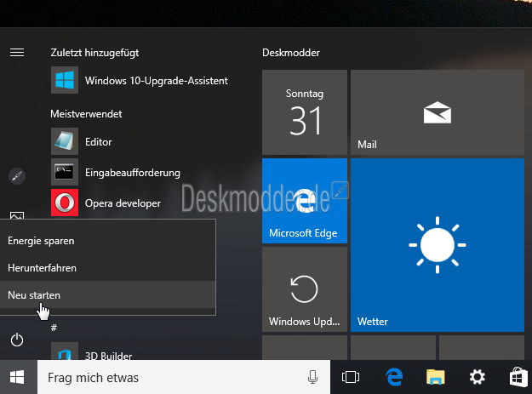The height and width of the screenshot is (394, 532).
Task: Open Settings gear on taskbar
Action: tap(477, 377)
